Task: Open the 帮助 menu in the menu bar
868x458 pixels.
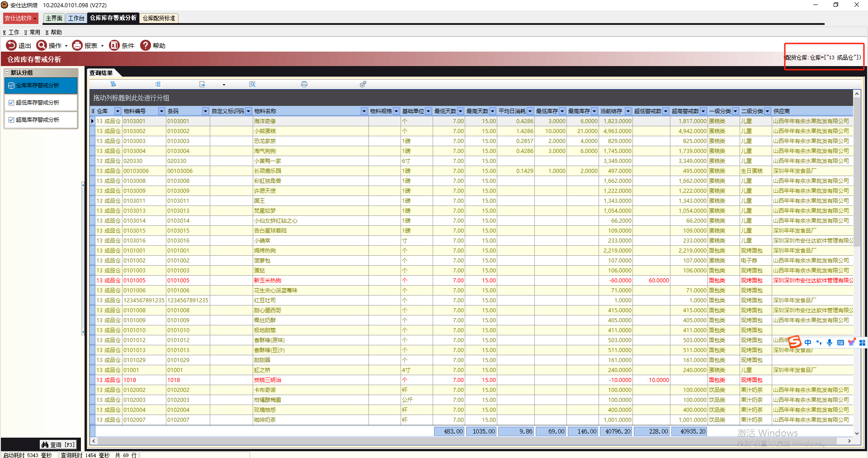Action: click(53, 32)
